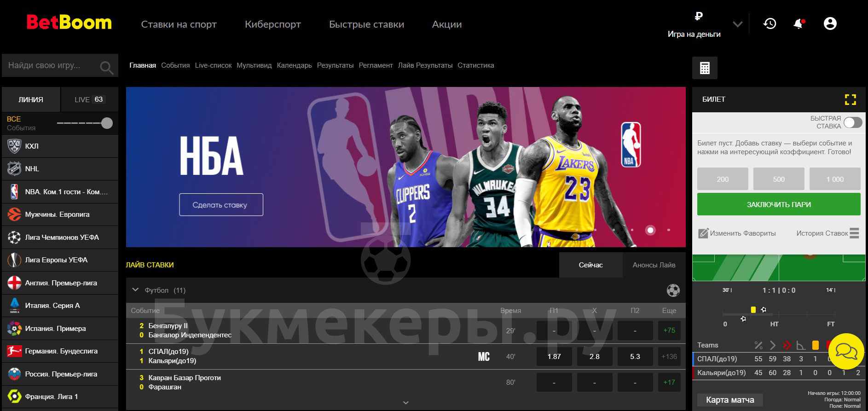Click the П2 odds 5.3
The image size is (868, 411).
point(635,357)
